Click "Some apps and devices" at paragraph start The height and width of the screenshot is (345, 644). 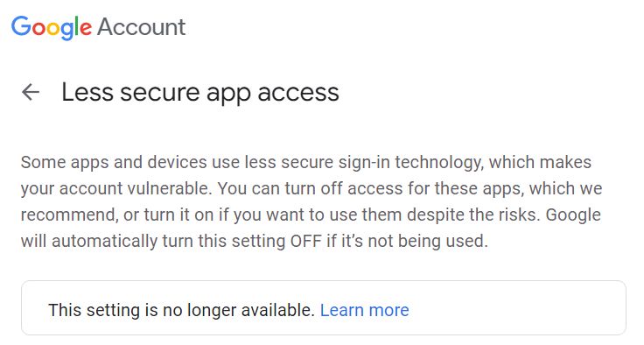[x=114, y=162]
